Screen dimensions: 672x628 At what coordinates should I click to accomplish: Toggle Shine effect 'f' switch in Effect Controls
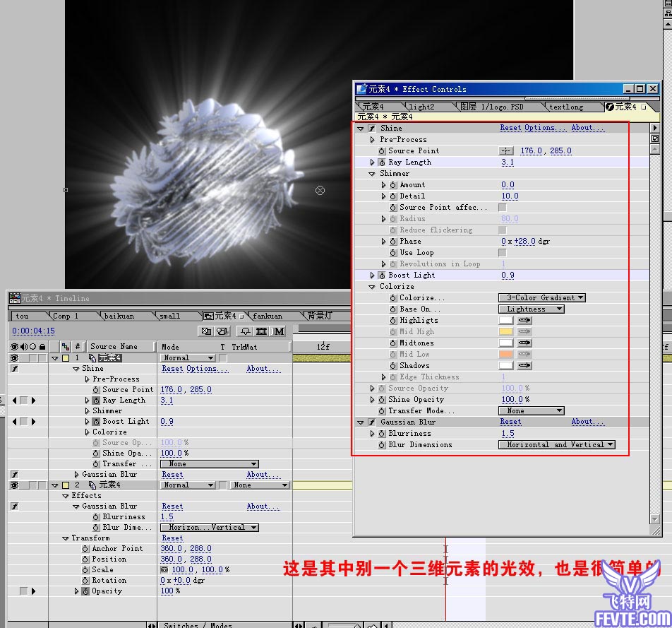pos(371,129)
